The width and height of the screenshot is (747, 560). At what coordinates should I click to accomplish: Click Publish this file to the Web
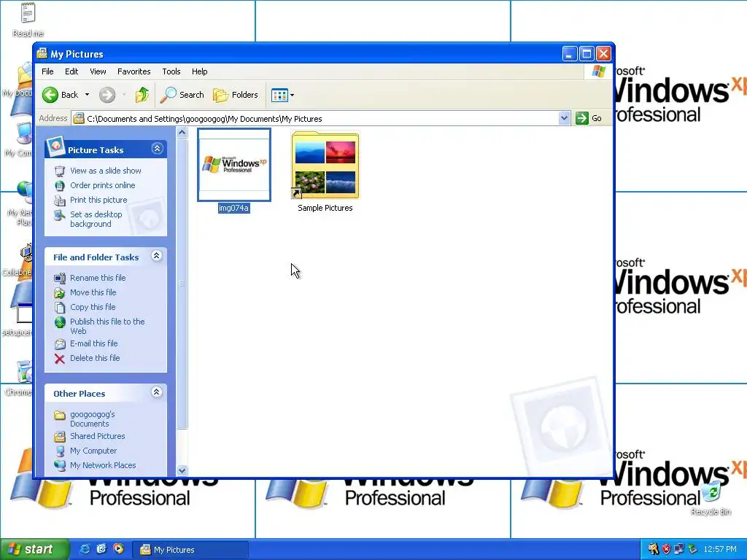(x=107, y=326)
